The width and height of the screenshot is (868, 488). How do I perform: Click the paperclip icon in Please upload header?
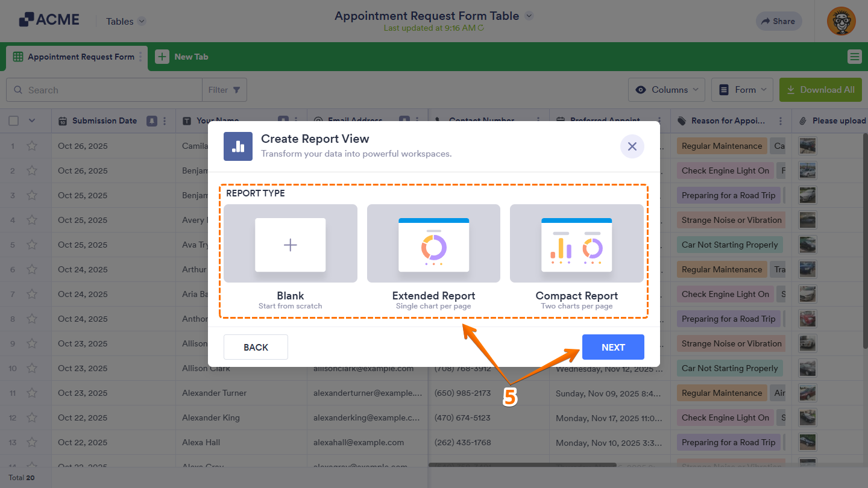click(803, 121)
